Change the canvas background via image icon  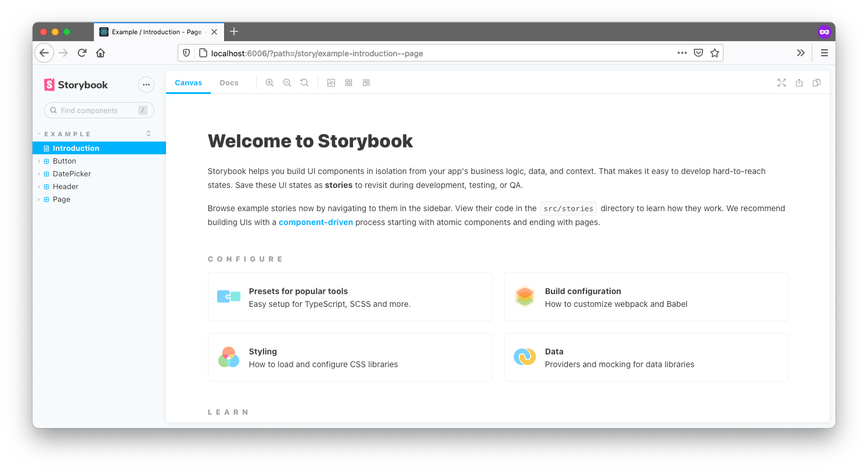[x=331, y=83]
